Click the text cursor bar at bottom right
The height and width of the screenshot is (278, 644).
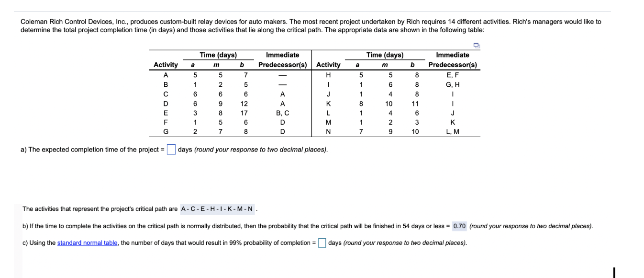(614, 272)
